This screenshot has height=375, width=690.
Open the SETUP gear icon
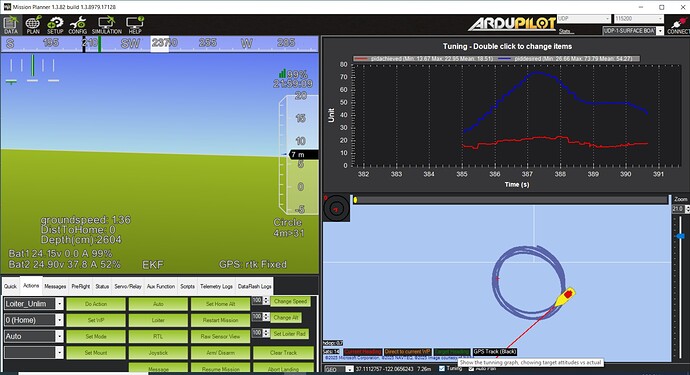tap(55, 25)
